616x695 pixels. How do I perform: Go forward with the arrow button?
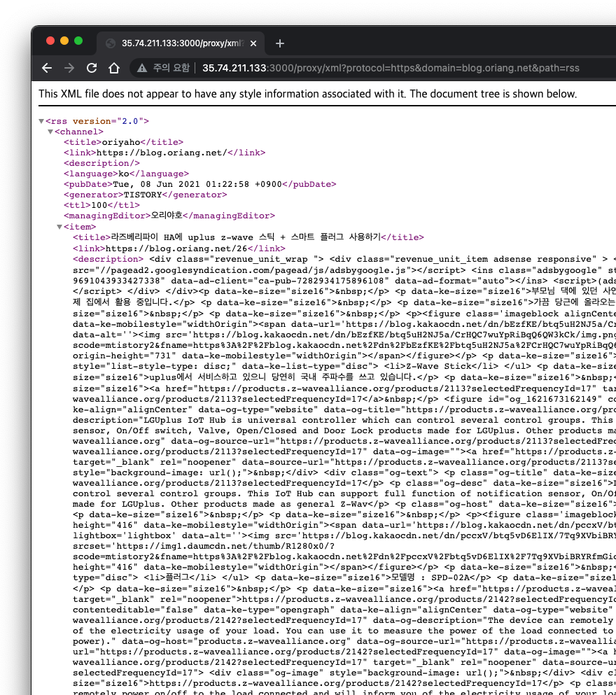click(x=69, y=68)
